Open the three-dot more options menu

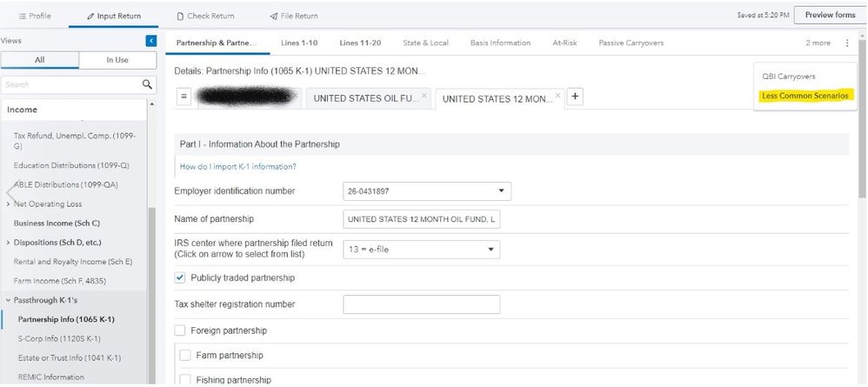(x=846, y=43)
